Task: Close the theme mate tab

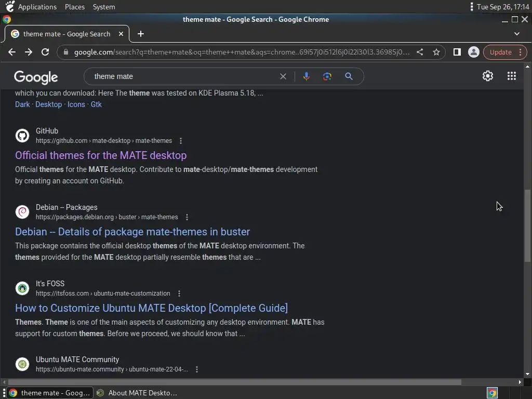Action: click(121, 34)
